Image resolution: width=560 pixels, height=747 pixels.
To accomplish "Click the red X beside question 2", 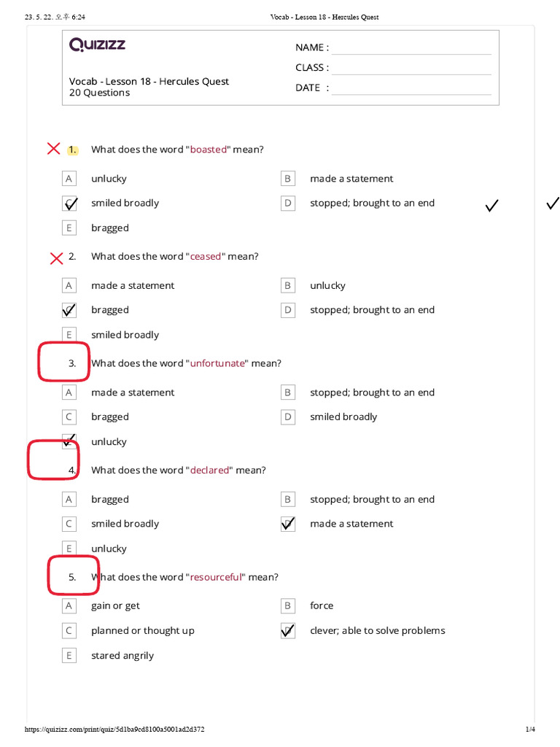I will point(57,258).
